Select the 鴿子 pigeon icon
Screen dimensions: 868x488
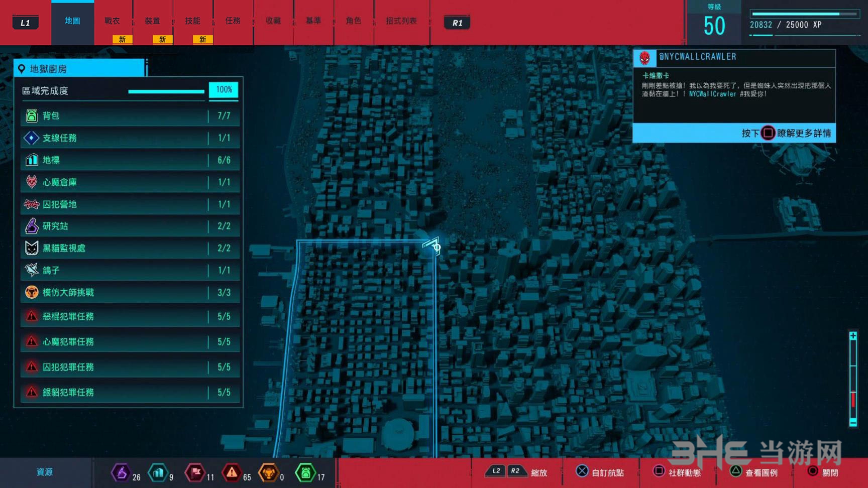pyautogui.click(x=32, y=270)
